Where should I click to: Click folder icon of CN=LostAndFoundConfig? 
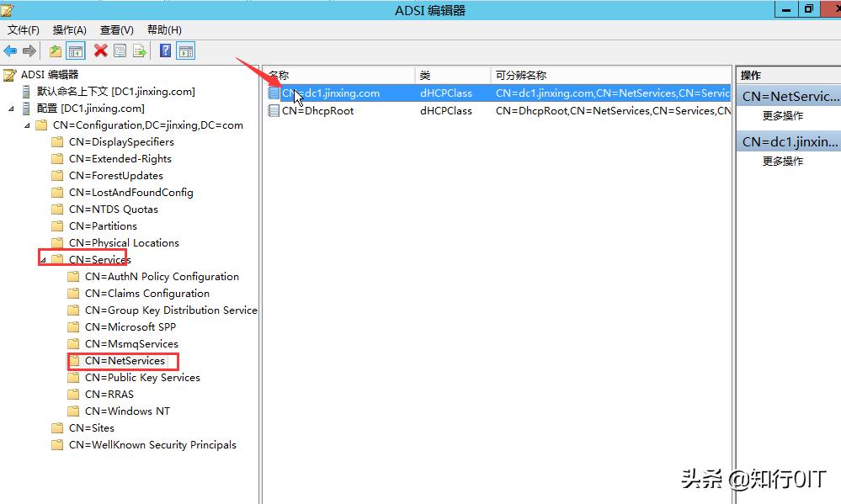(x=57, y=193)
